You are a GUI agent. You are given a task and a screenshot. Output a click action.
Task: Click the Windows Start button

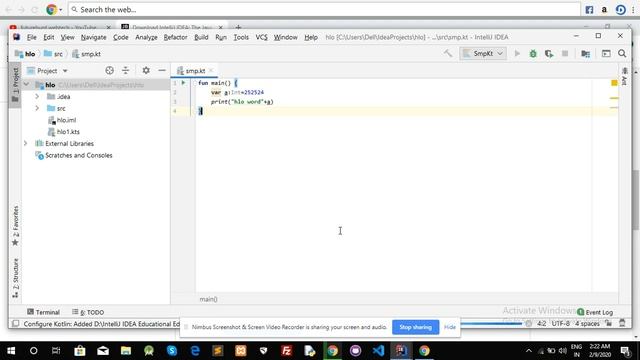coord(11,351)
